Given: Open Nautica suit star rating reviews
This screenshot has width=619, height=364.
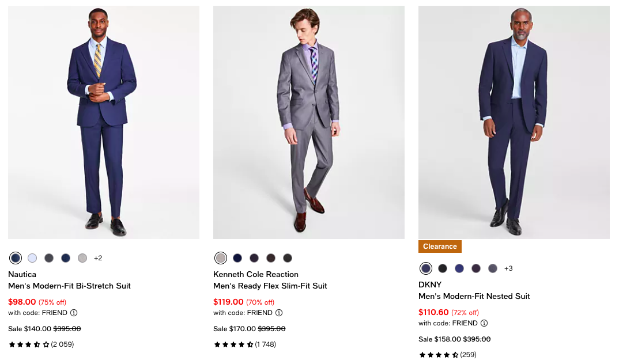Looking at the screenshot, I should pyautogui.click(x=41, y=344).
